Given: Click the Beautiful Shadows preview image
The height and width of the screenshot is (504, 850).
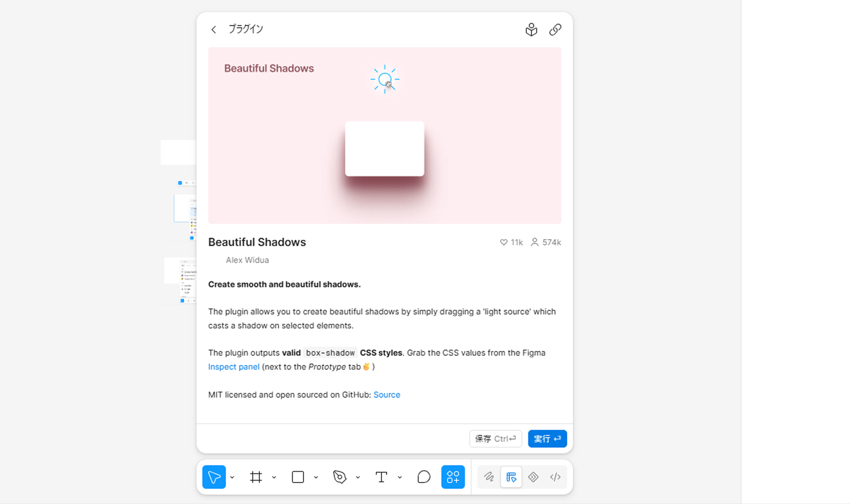Looking at the screenshot, I should 385,136.
